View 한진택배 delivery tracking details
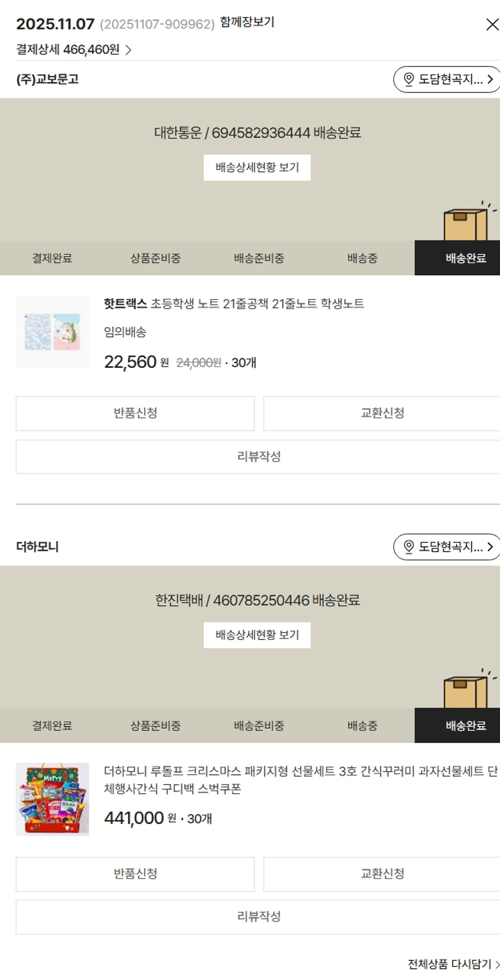The height and width of the screenshot is (980, 500). pyautogui.click(x=257, y=635)
